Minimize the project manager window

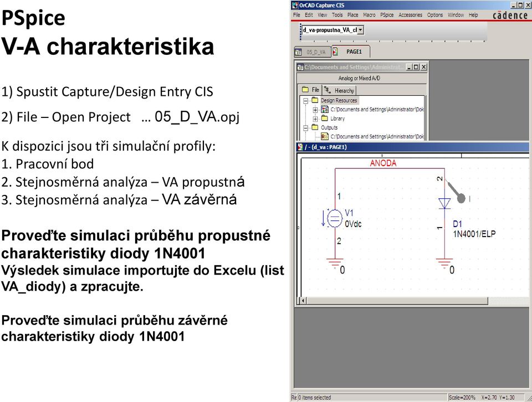point(409,67)
